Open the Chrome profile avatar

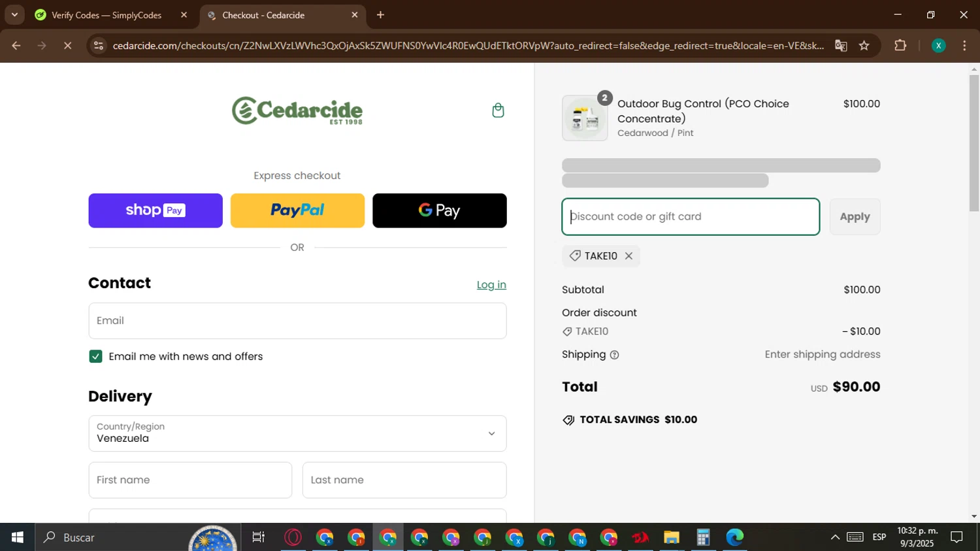pos(938,46)
